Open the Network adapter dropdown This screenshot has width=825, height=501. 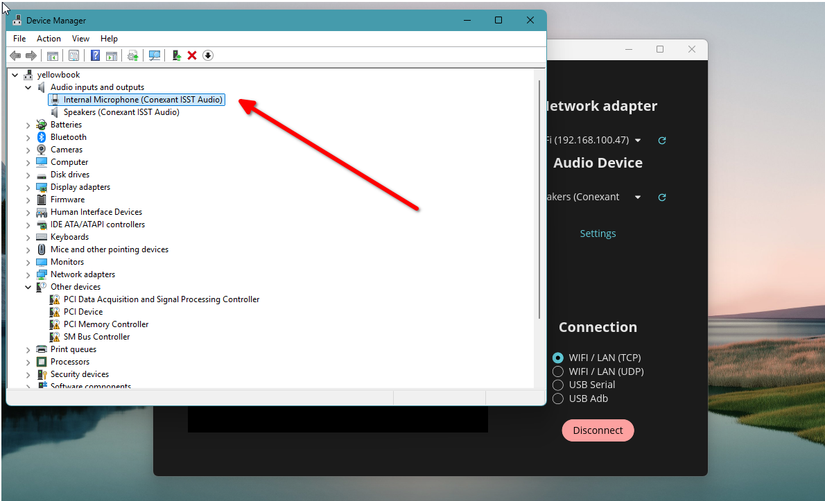pyautogui.click(x=637, y=140)
